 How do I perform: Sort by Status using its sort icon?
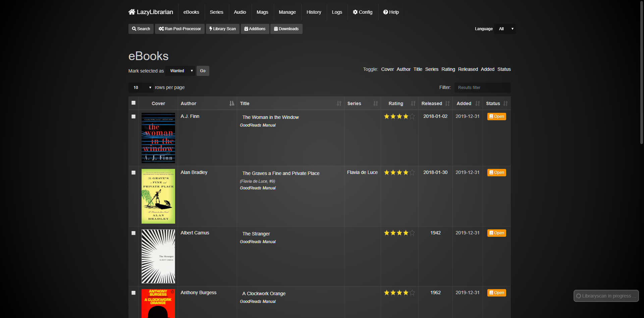505,103
